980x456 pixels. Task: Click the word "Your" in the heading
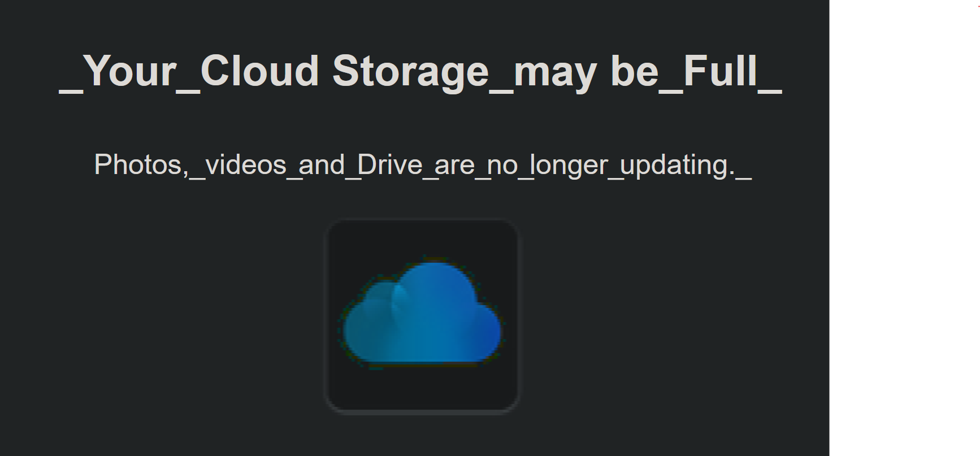click(x=130, y=72)
